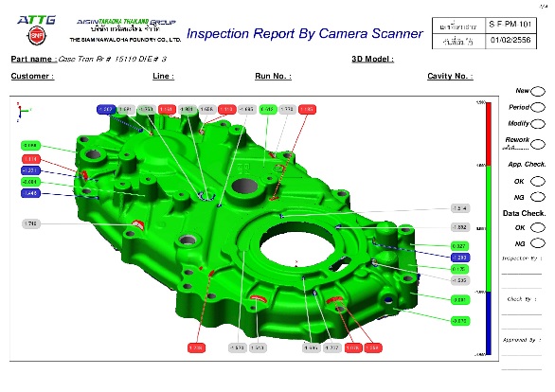Viewport: 555px width, 392px height.
Task: Click the Inspection Report By Camera Scanner title
Action: (x=304, y=33)
